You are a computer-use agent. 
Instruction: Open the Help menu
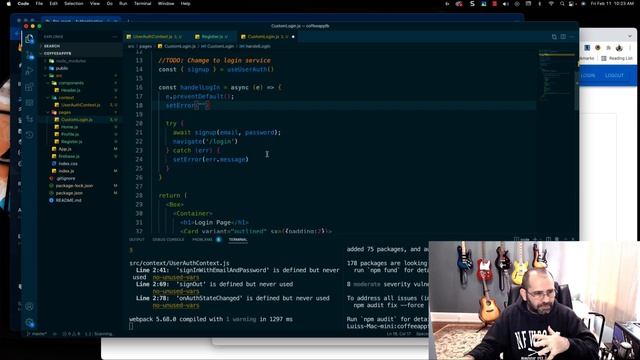[x=185, y=4]
